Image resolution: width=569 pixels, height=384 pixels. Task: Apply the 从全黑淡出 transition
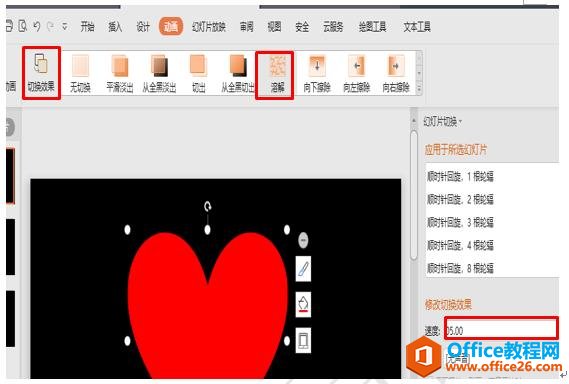159,73
